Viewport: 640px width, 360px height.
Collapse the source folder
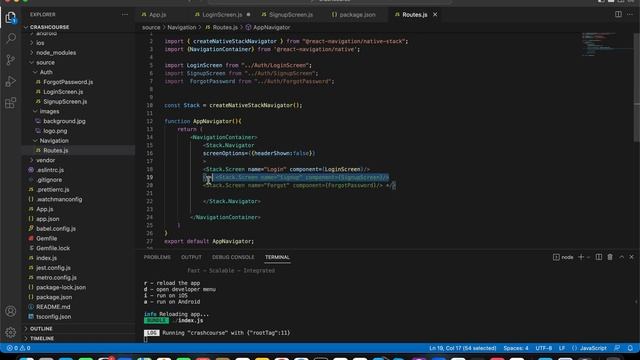pos(45,62)
